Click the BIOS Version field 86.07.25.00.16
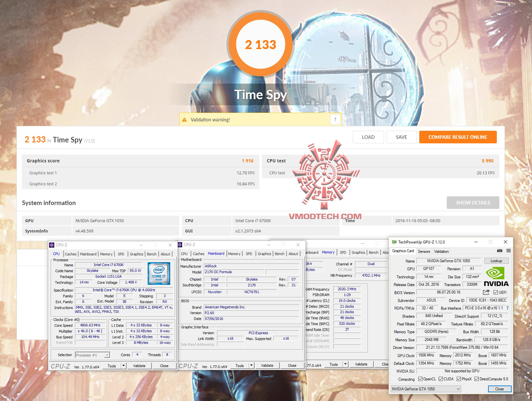The image size is (532, 401). [x=449, y=292]
